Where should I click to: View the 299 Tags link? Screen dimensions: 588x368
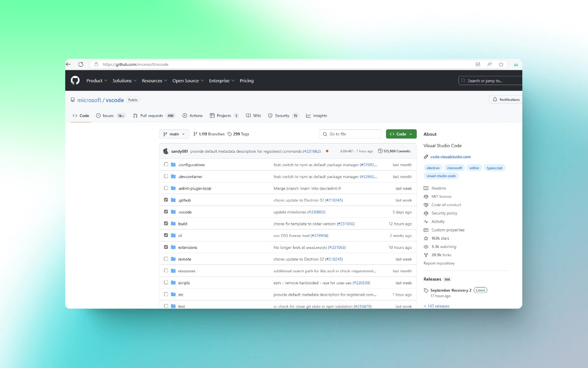(238, 134)
